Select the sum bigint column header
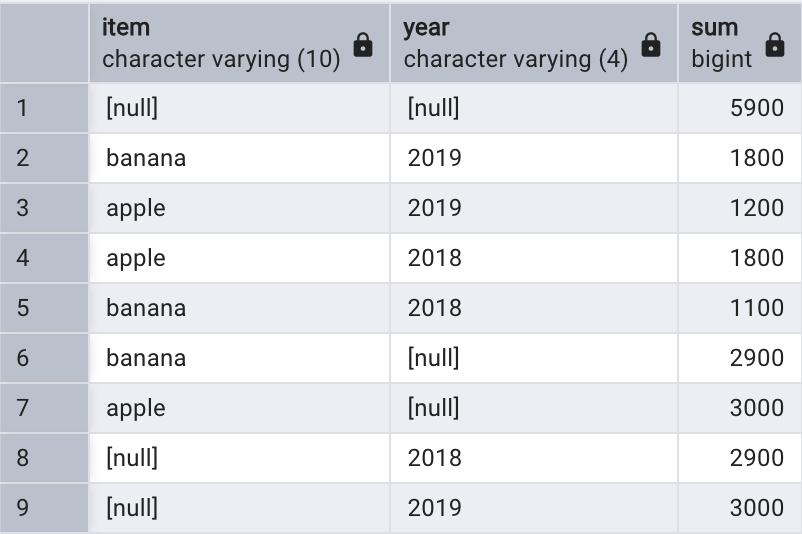The width and height of the screenshot is (802, 534). tap(740, 43)
